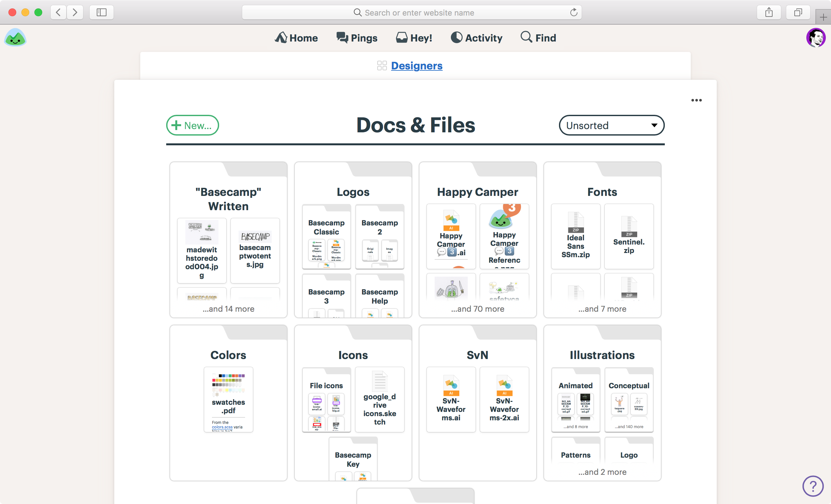Open the Animated subfolder

tap(576, 400)
